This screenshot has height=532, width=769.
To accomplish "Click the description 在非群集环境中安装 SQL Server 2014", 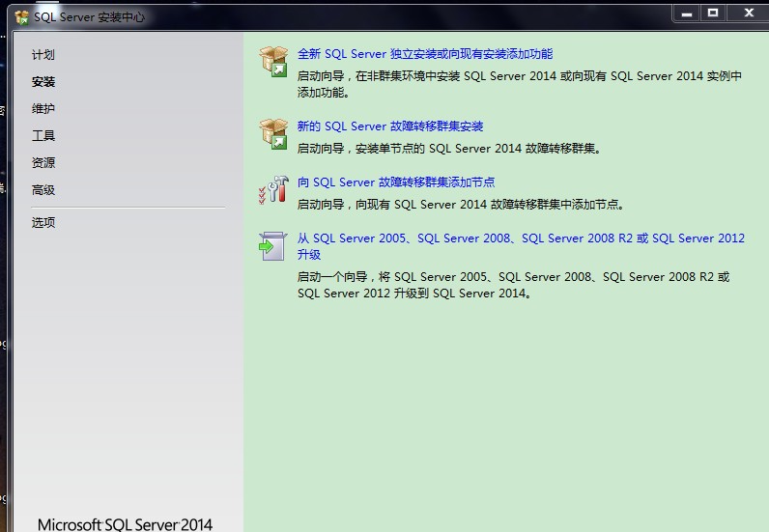I will (520, 84).
